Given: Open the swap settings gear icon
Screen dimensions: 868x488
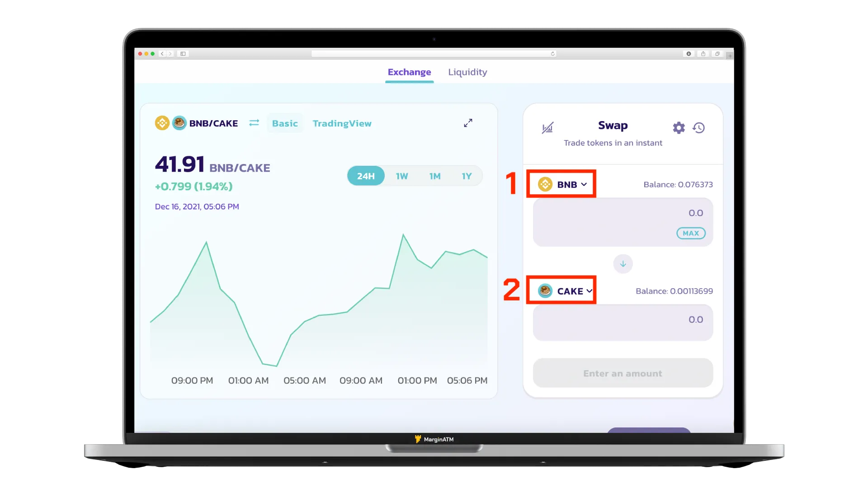Looking at the screenshot, I should point(679,127).
